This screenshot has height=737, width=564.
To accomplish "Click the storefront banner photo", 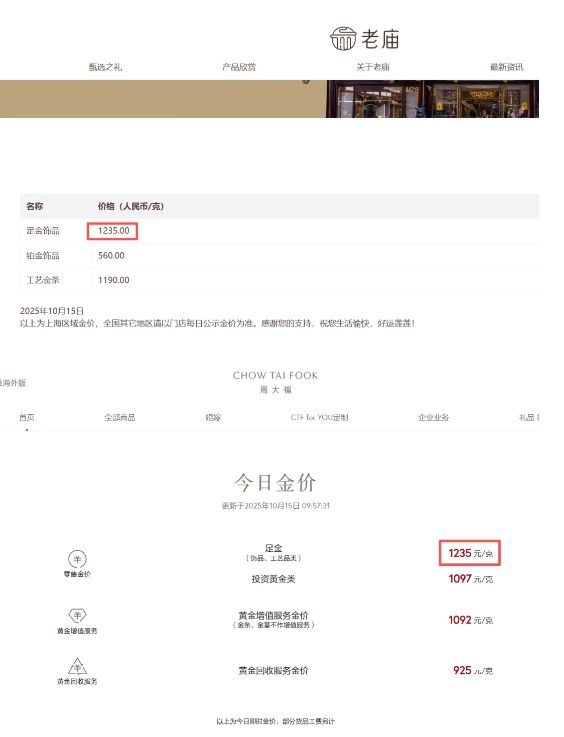I will coord(432,99).
